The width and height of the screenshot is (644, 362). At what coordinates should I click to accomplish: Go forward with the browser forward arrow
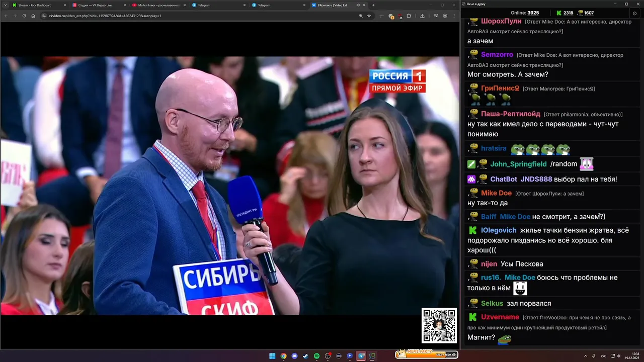pos(15,16)
